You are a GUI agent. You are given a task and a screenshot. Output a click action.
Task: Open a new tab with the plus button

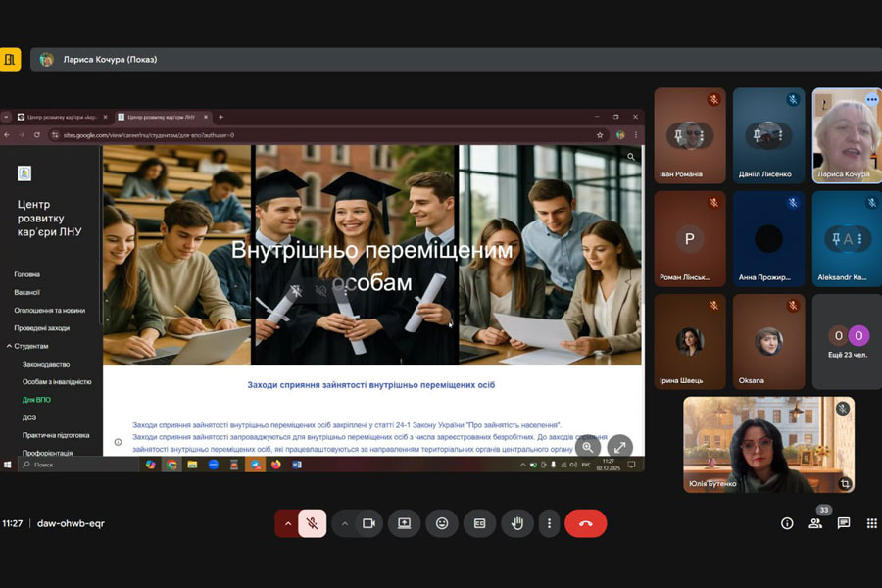coord(221,117)
